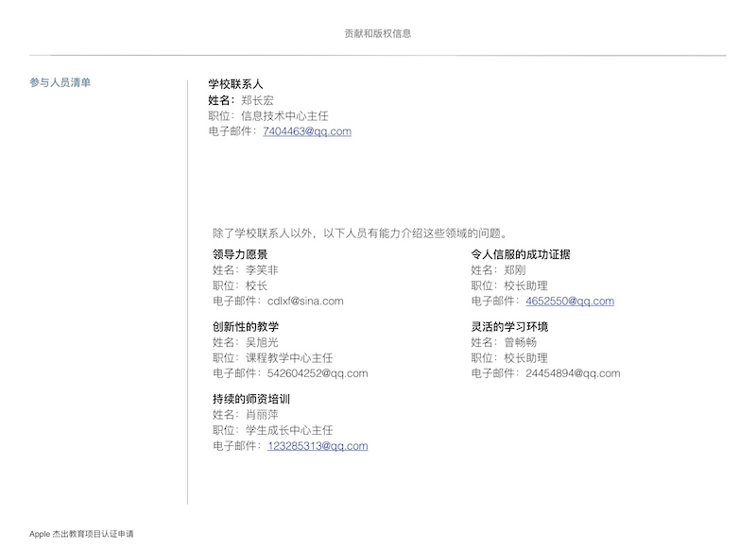The width and height of the screenshot is (756, 552).
Task: Click the cdlxf@sina.com email address
Action: pyautogui.click(x=305, y=302)
